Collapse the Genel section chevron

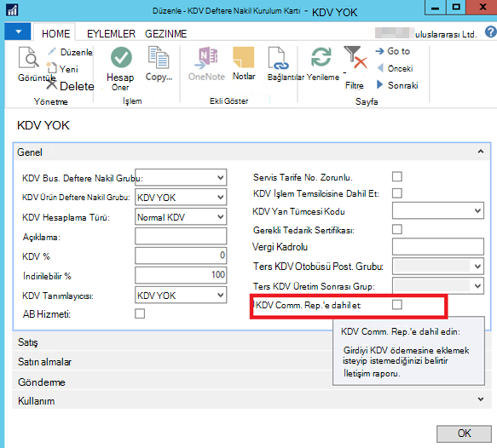[481, 152]
